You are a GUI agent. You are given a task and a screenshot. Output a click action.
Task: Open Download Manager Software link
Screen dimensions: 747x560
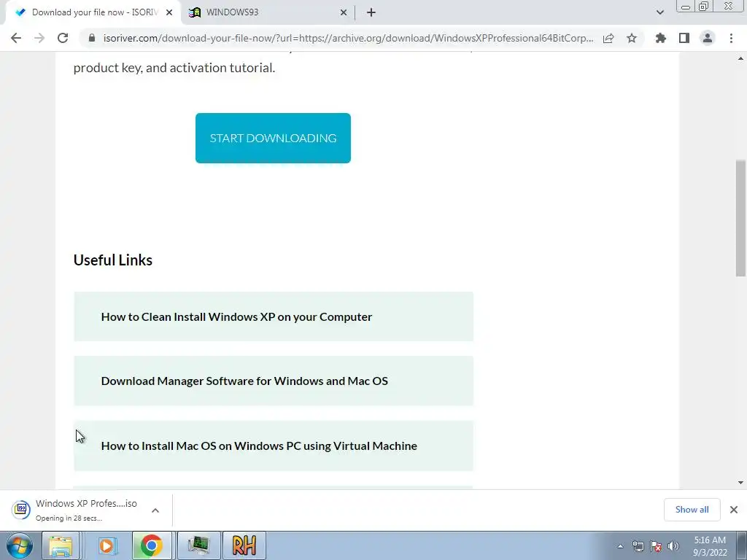tap(274, 381)
